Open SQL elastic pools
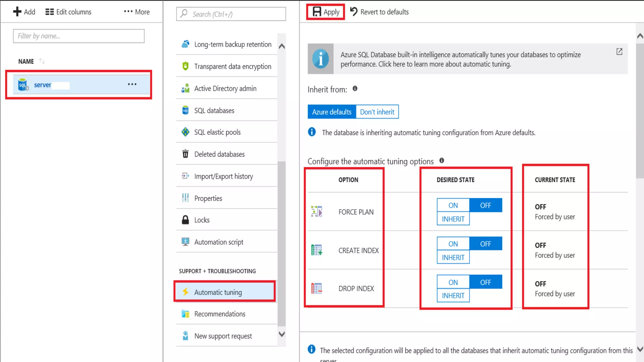 (x=226, y=132)
